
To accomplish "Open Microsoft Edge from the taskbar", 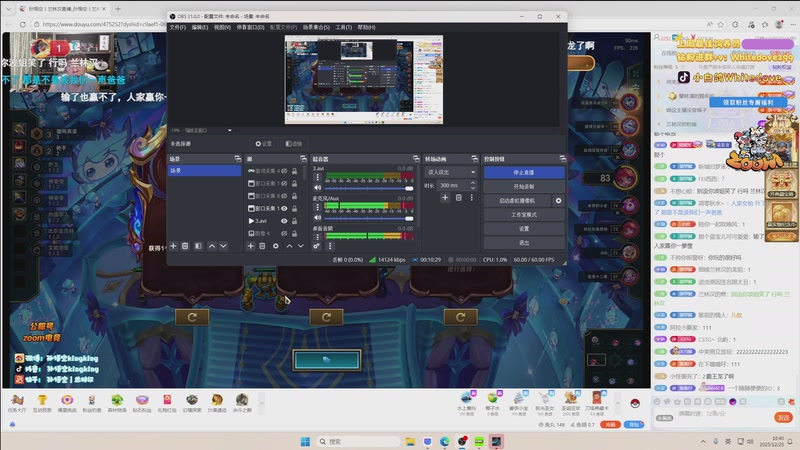I will click(x=444, y=441).
